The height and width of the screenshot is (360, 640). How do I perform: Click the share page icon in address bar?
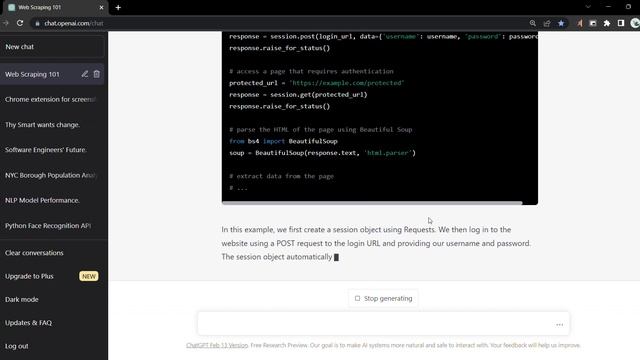pos(547,23)
